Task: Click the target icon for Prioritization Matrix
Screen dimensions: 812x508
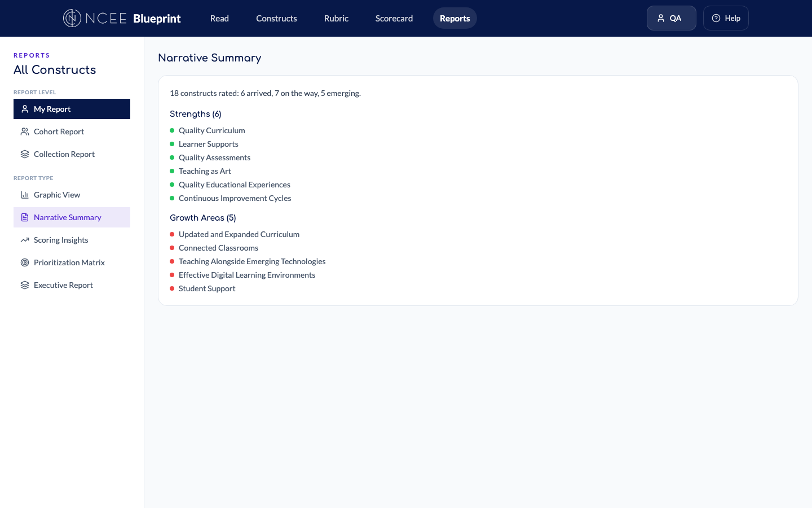Action: click(25, 262)
